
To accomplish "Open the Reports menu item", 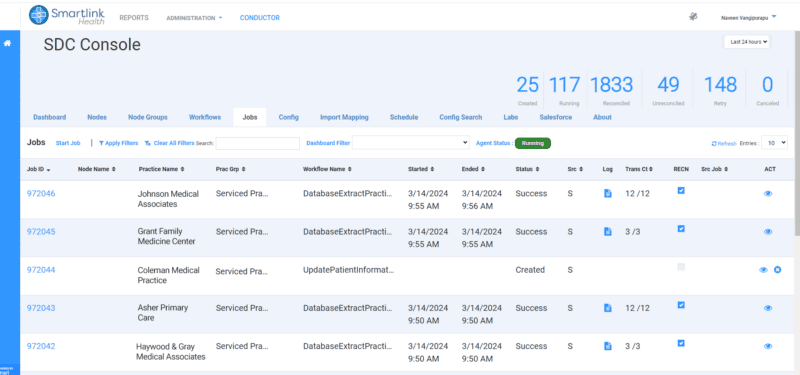I will (134, 18).
